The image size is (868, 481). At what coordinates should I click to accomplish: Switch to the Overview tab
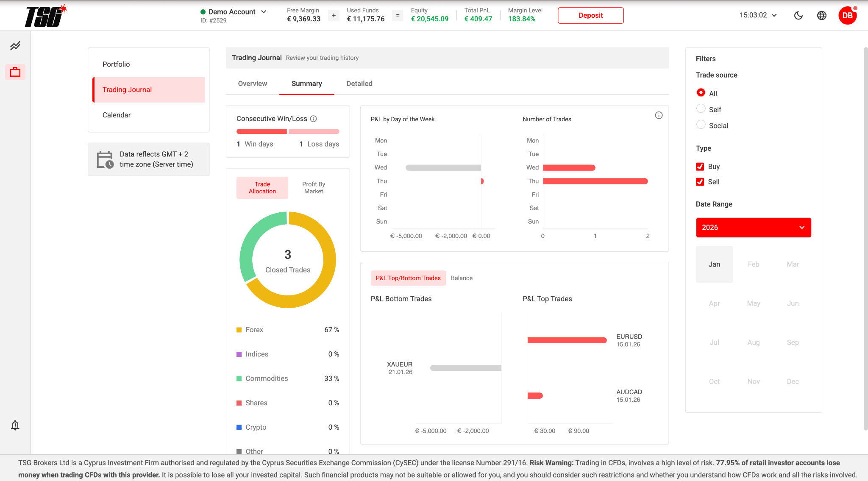(253, 83)
